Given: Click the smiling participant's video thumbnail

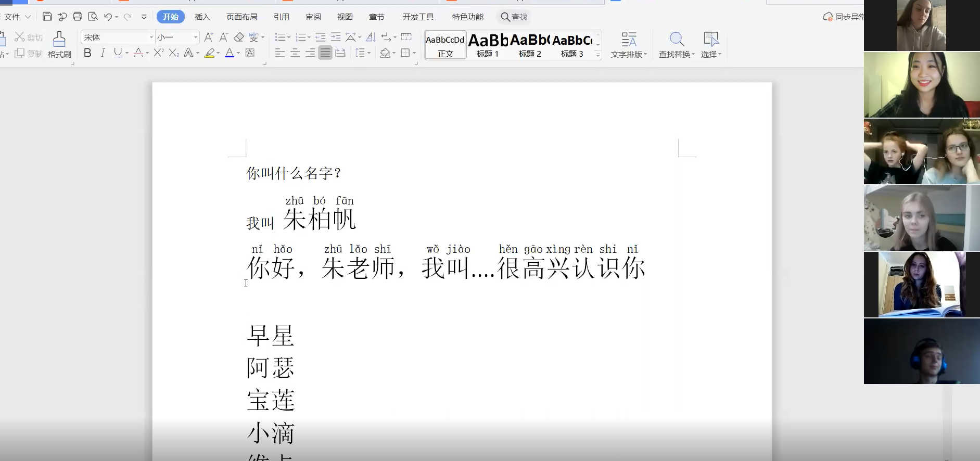Looking at the screenshot, I should click(921, 85).
